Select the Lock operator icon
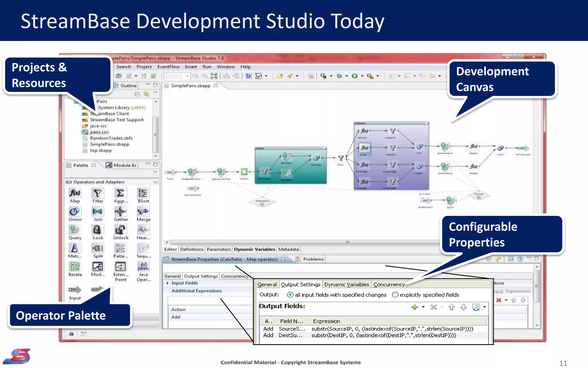This screenshot has height=368, width=588. coord(98,230)
